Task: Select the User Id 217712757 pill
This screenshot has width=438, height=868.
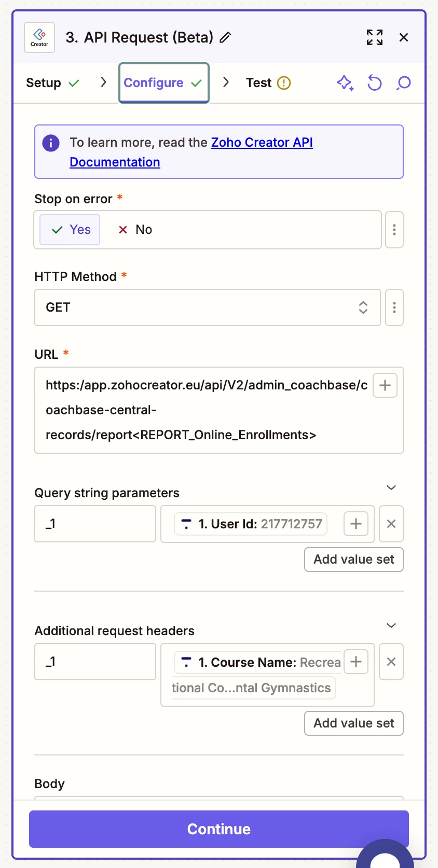Action: click(251, 524)
